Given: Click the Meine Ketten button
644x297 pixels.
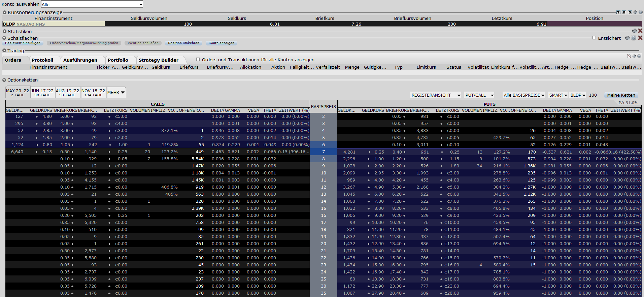Looking at the screenshot, I should coord(621,95).
